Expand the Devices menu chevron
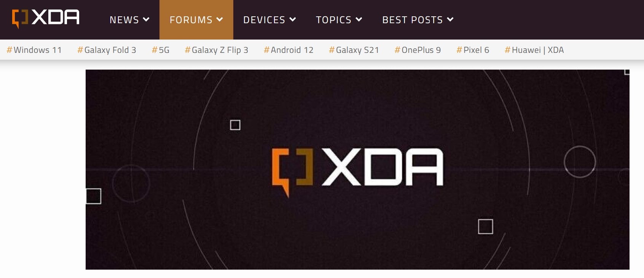The image size is (644, 278). (293, 19)
